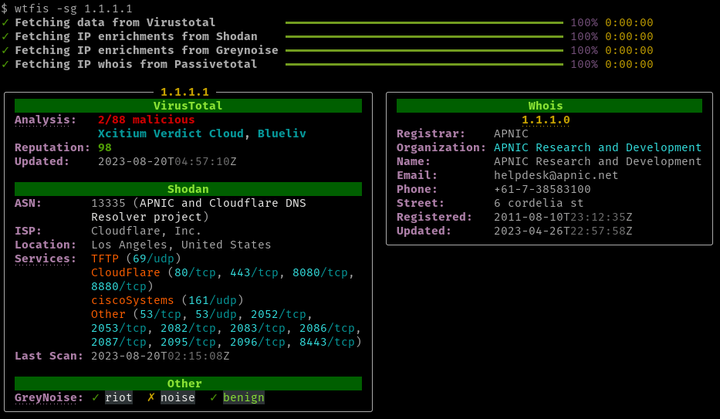Image resolution: width=720 pixels, height=419 pixels.
Task: Click the Registrar value APNIC
Action: 511,134
